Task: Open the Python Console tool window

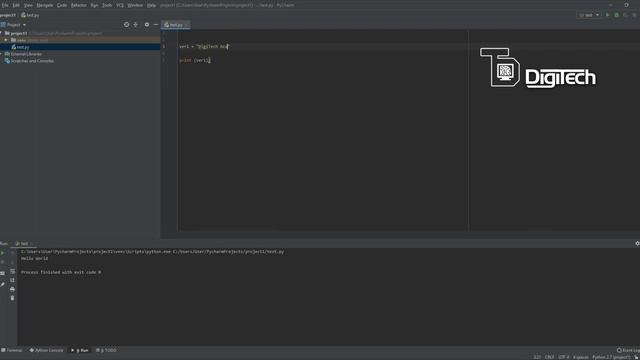Action: click(x=47, y=350)
